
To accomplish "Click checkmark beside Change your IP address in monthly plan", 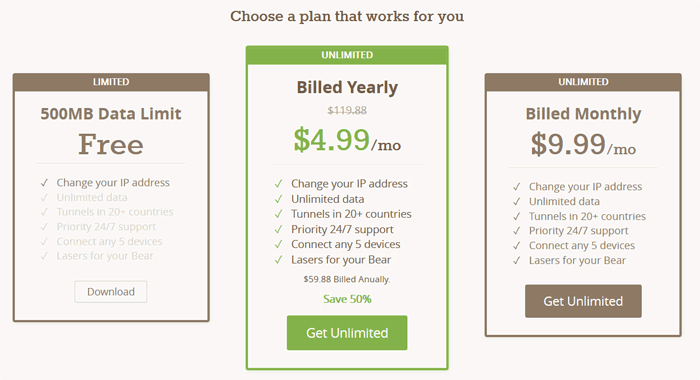I will (x=517, y=187).
